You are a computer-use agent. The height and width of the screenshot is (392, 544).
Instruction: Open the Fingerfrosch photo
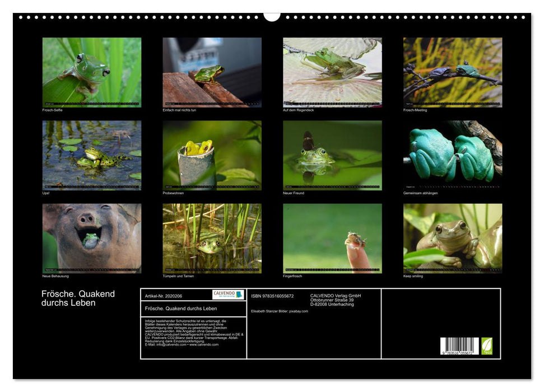point(332,238)
